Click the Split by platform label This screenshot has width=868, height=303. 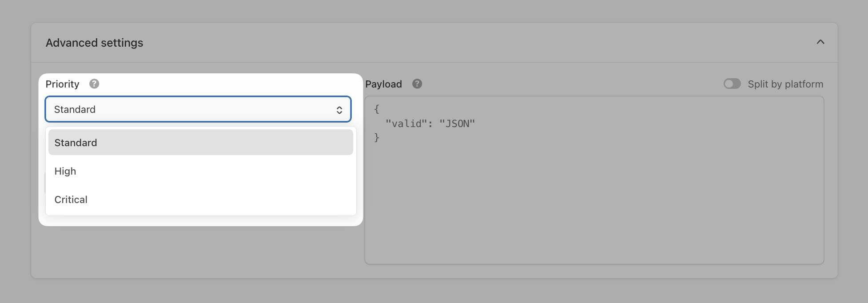click(x=785, y=84)
